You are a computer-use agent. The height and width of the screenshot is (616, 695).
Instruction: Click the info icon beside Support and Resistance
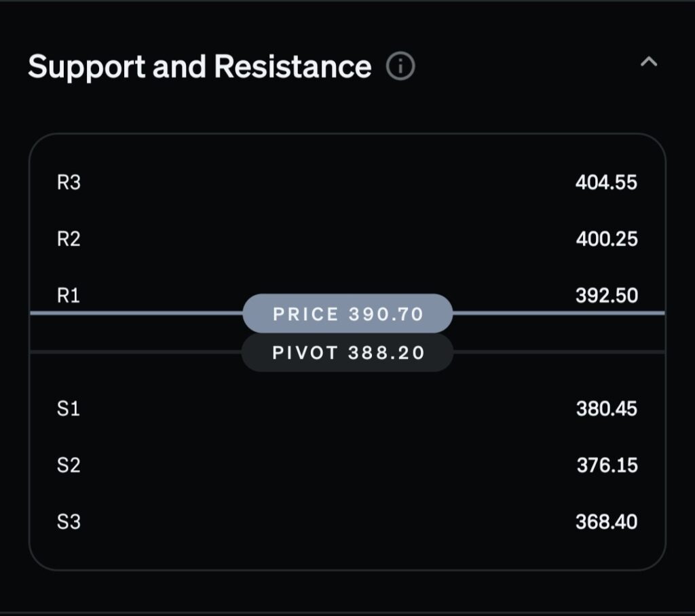click(x=400, y=66)
